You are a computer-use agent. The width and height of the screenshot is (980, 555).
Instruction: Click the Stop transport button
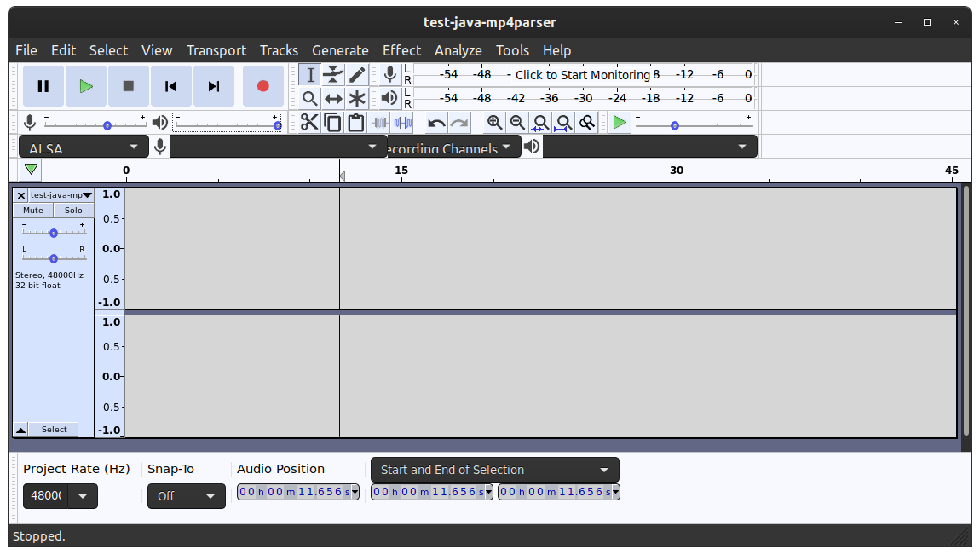[129, 86]
